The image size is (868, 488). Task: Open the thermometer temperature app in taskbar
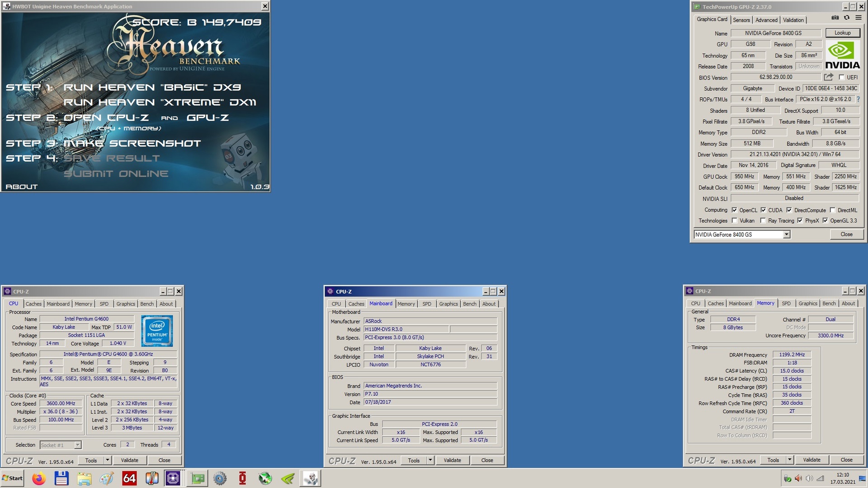(152, 478)
